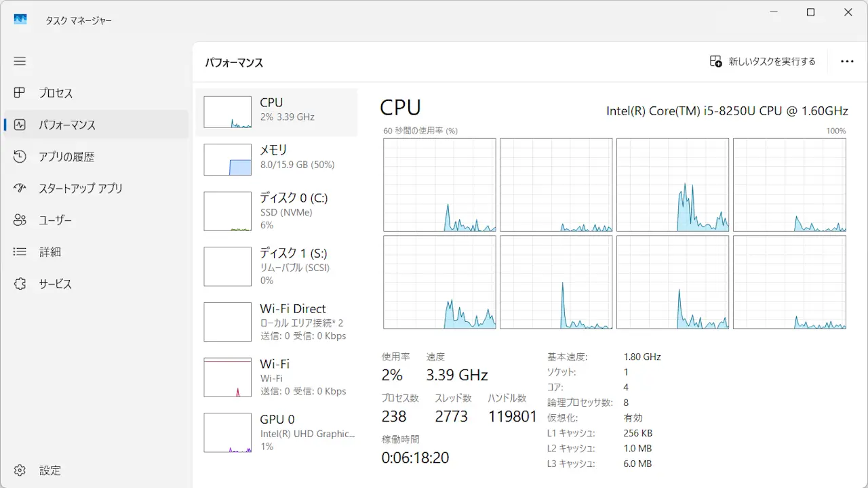Click the Wi-Fi graph thumbnail
The image size is (868, 488).
[x=228, y=378]
